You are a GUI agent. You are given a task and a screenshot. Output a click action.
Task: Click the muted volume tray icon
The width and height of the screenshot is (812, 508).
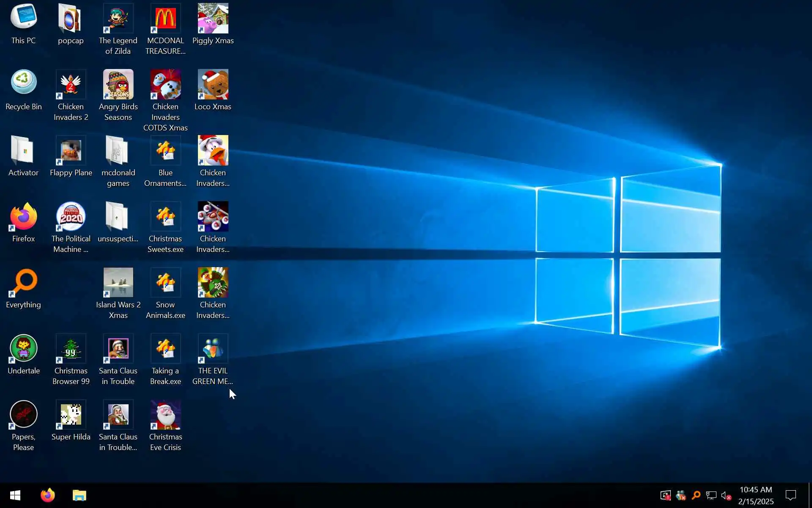(x=726, y=495)
